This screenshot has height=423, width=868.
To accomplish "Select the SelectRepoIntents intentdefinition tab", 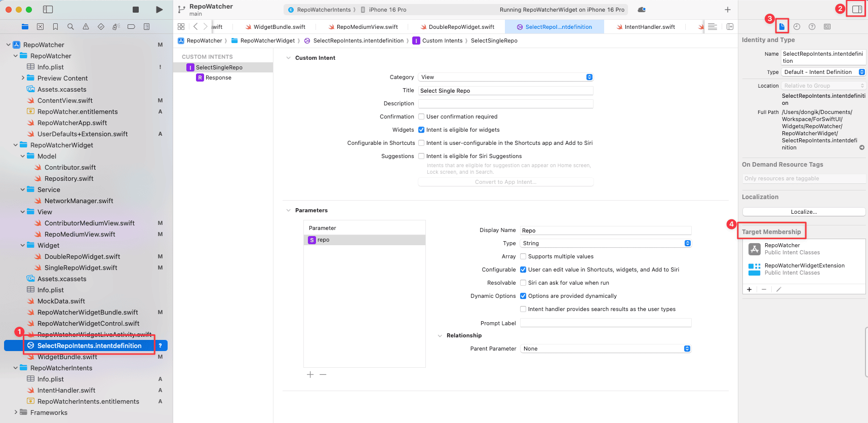I will [x=554, y=27].
